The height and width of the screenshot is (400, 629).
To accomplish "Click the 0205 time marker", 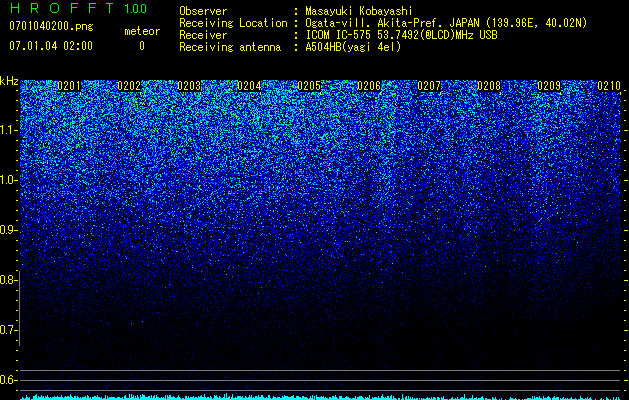I will (309, 86).
